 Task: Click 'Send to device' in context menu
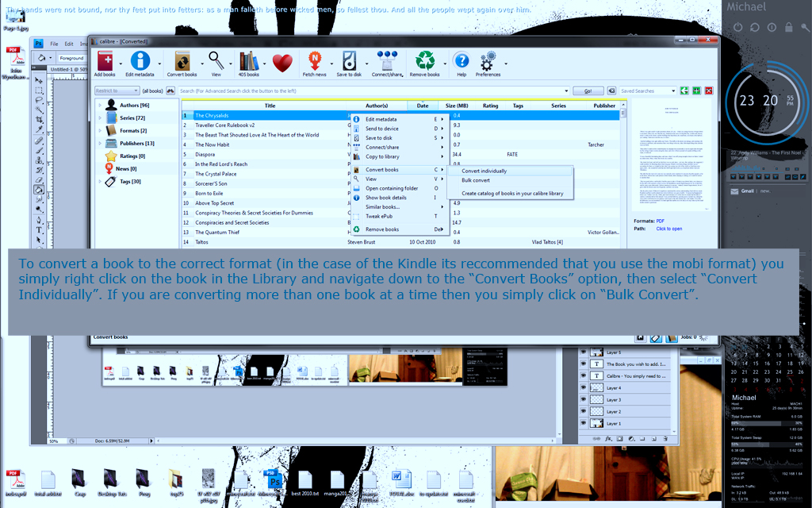[x=398, y=129]
